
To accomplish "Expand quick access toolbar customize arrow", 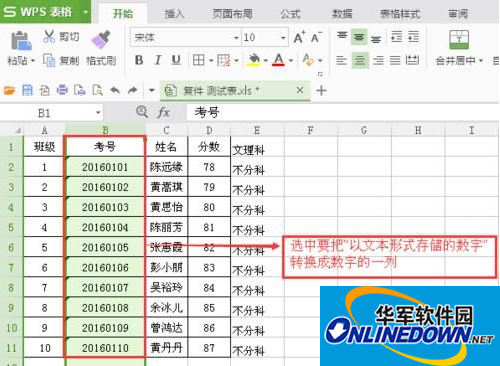I will point(152,90).
